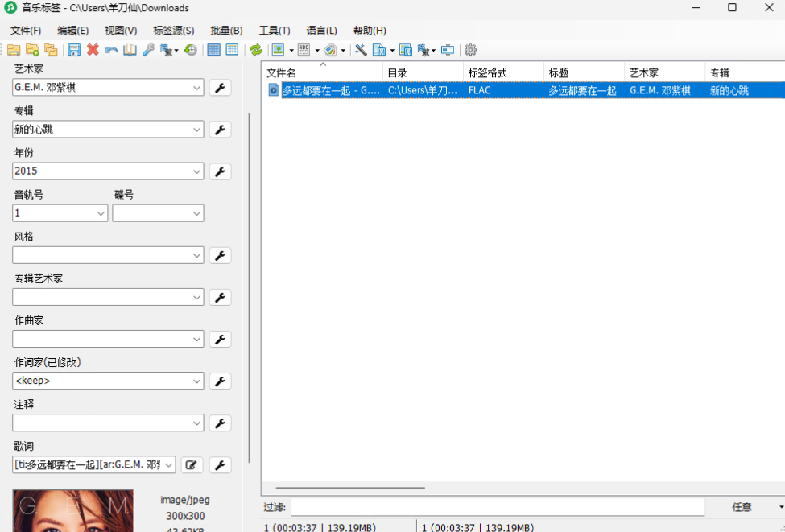Screen dimensions: 785x532
Task: Open case conversion with the ABC icon
Action: click(x=304, y=49)
